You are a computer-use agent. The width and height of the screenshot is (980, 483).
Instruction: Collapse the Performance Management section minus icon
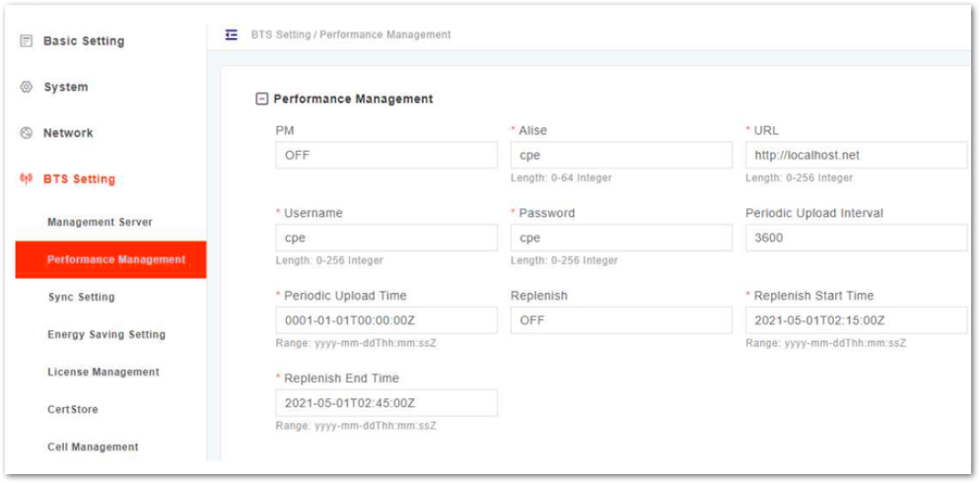(x=262, y=99)
